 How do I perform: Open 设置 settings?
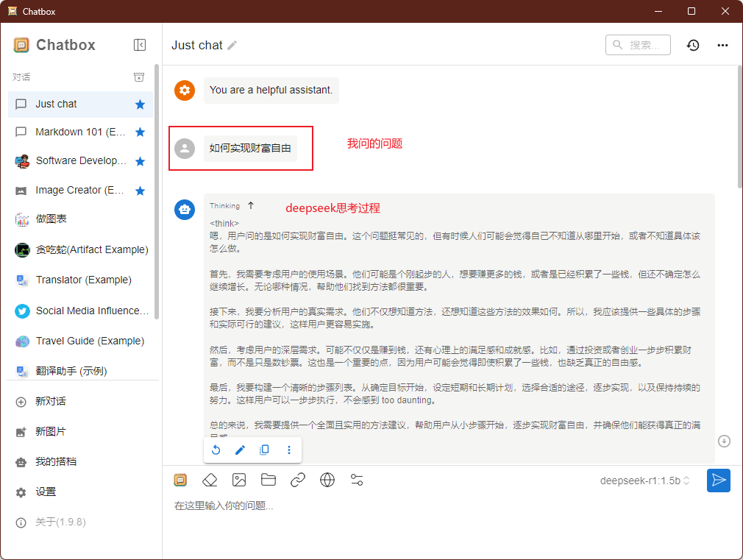[46, 492]
